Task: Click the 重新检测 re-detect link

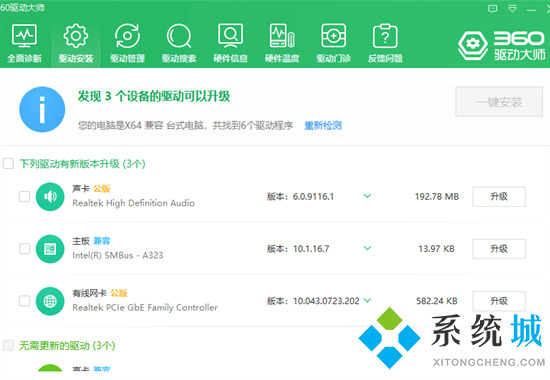Action: click(x=323, y=125)
